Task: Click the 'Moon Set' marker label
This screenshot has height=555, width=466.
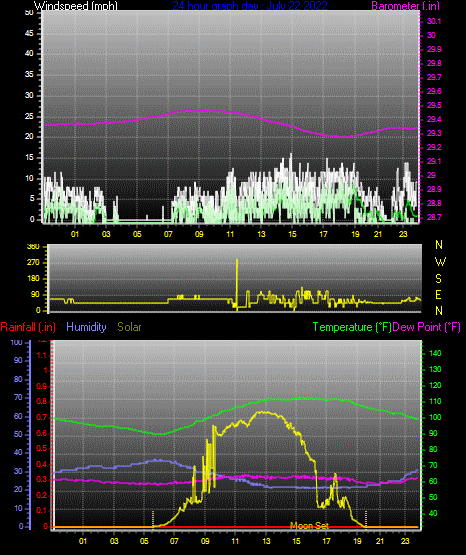Action: point(309,526)
